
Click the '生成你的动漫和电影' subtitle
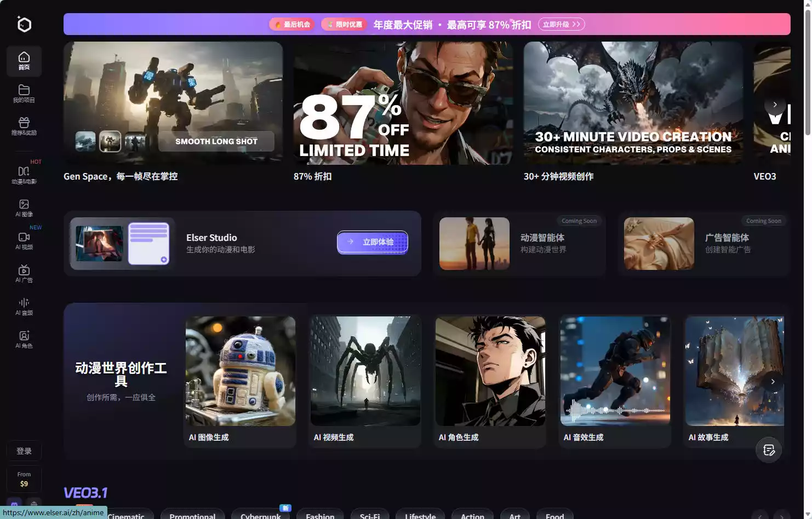(221, 250)
